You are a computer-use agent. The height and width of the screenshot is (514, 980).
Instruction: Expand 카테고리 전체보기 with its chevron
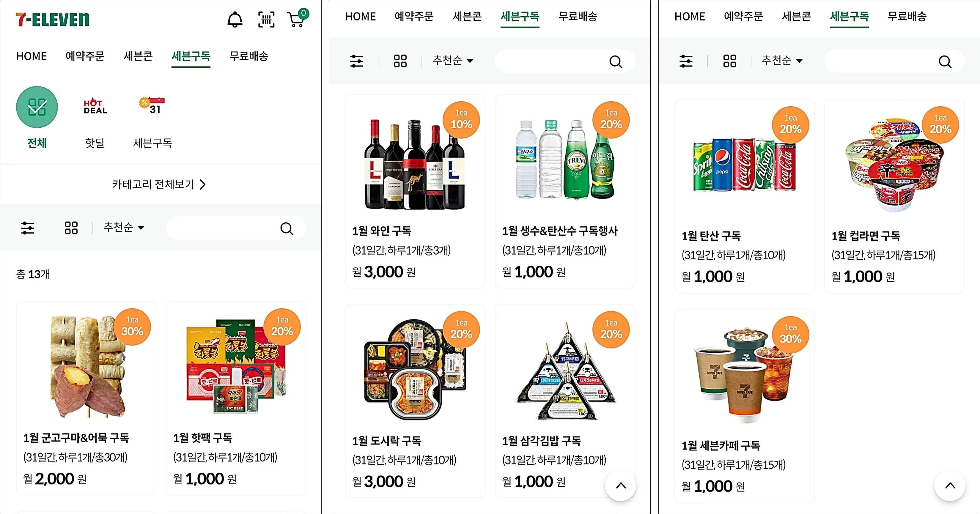(159, 185)
